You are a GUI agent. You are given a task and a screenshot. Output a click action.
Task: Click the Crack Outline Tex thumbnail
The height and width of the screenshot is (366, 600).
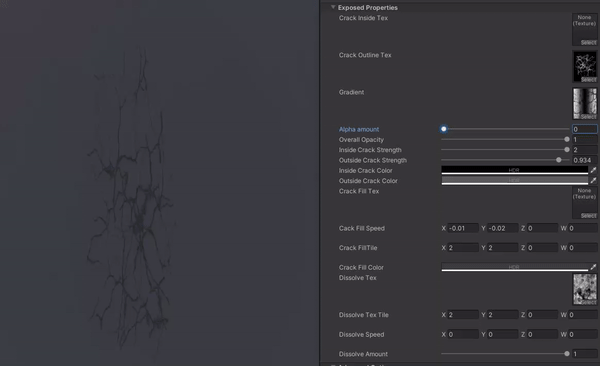tap(584, 66)
